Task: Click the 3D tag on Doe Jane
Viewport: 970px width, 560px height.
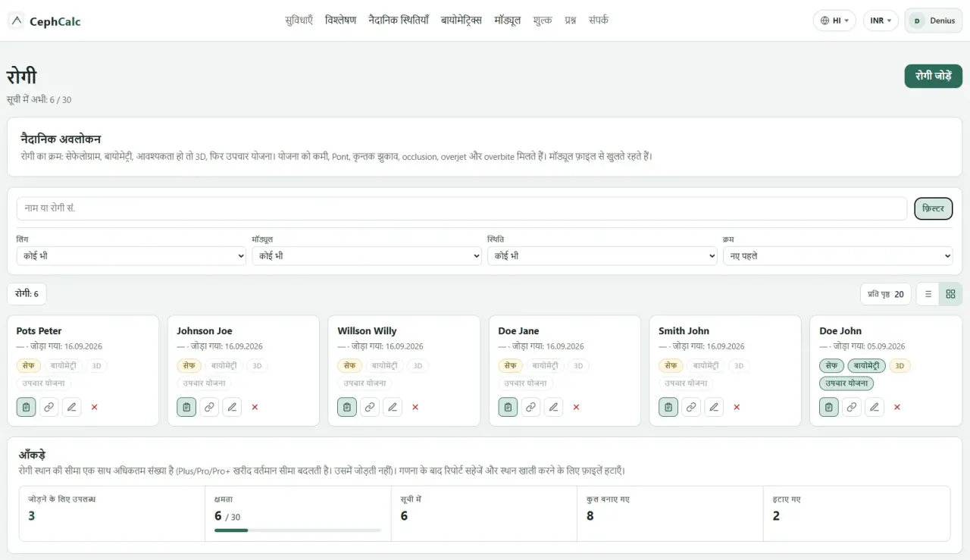Action: 578,366
